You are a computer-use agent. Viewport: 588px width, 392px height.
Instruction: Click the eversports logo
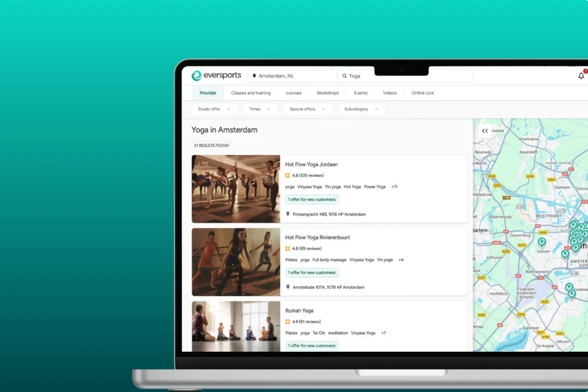216,75
